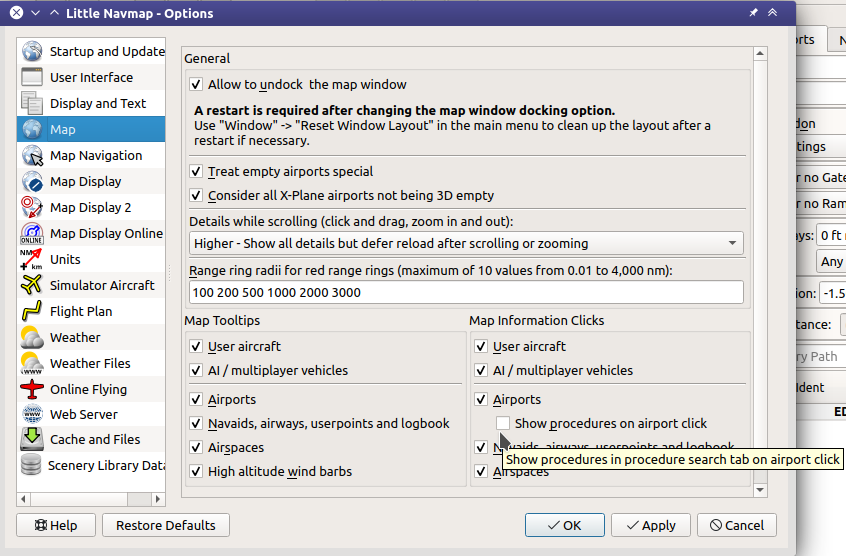This screenshot has width=846, height=556.
Task: Click the options panel scroll down arrow
Action: point(760,490)
